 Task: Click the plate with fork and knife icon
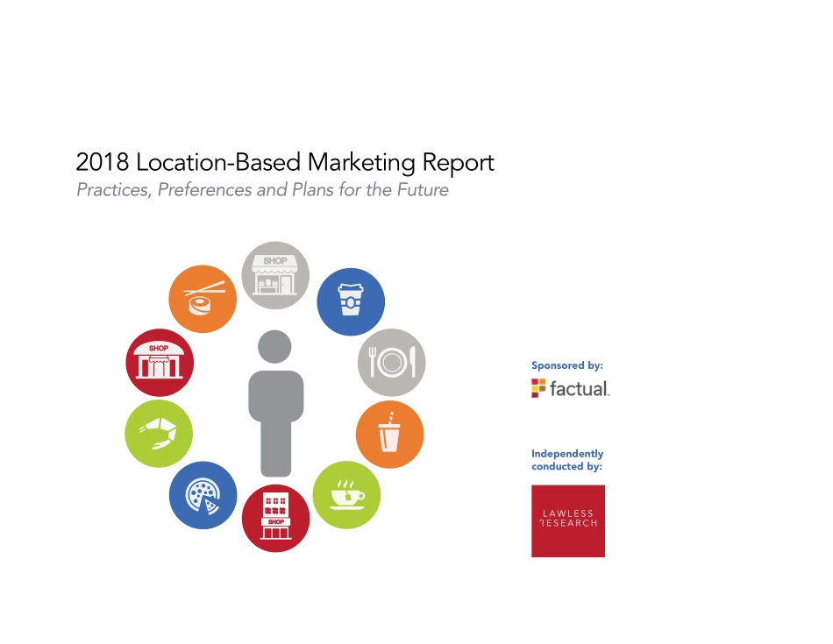[391, 362]
